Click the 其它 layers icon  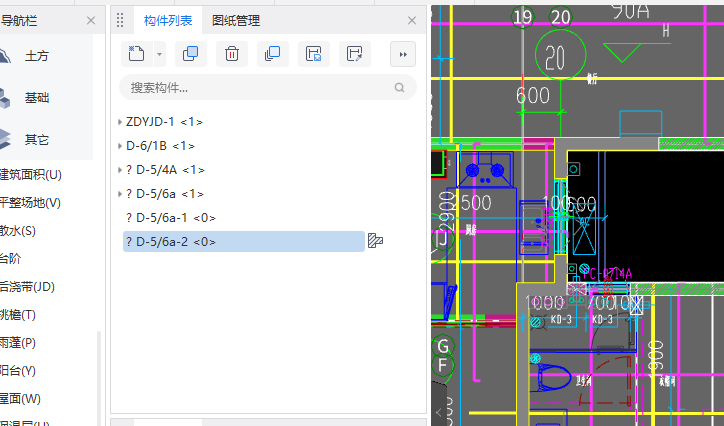pyautogui.click(x=5, y=139)
